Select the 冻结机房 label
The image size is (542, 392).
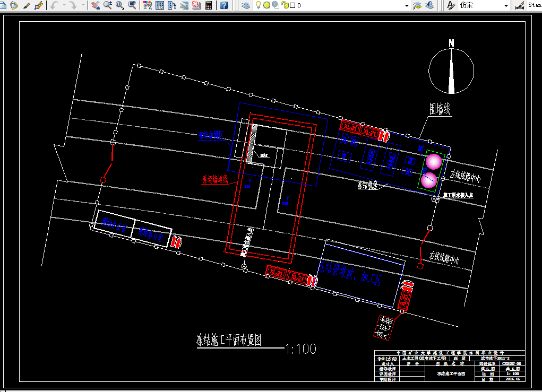[367, 185]
